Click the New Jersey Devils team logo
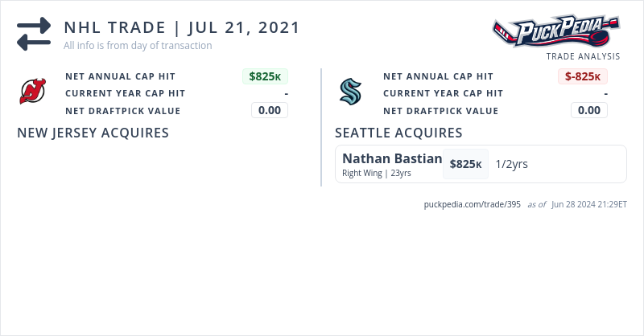 pos(33,93)
